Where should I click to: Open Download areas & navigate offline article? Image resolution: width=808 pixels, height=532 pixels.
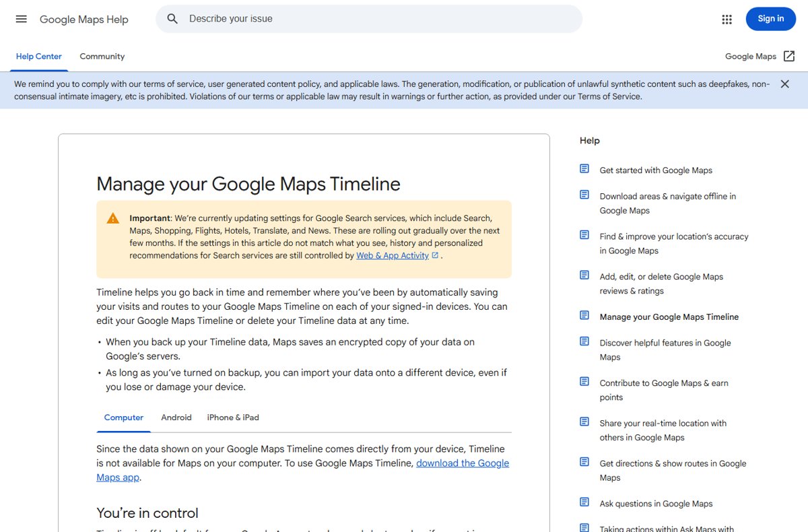(x=668, y=203)
